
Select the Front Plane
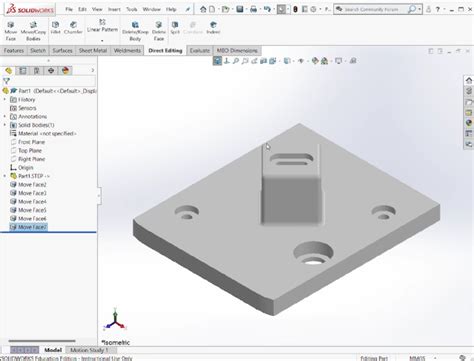coord(28,142)
